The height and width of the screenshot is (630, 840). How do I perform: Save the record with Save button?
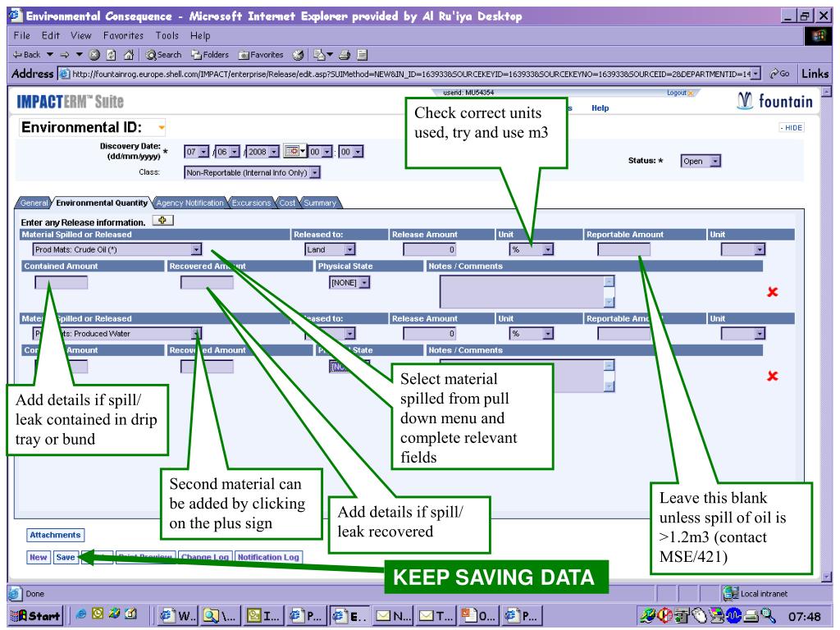[x=66, y=557]
